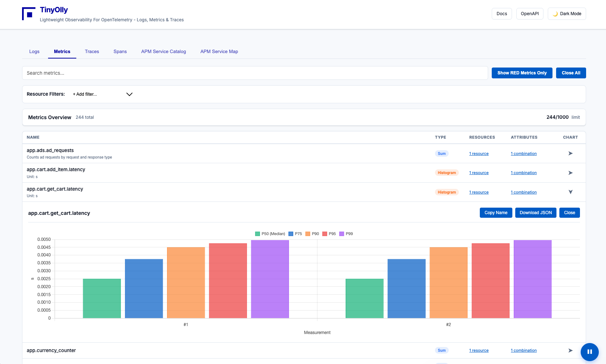Switch to the Traces tab
Image resolution: width=606 pixels, height=364 pixels.
[92, 52]
